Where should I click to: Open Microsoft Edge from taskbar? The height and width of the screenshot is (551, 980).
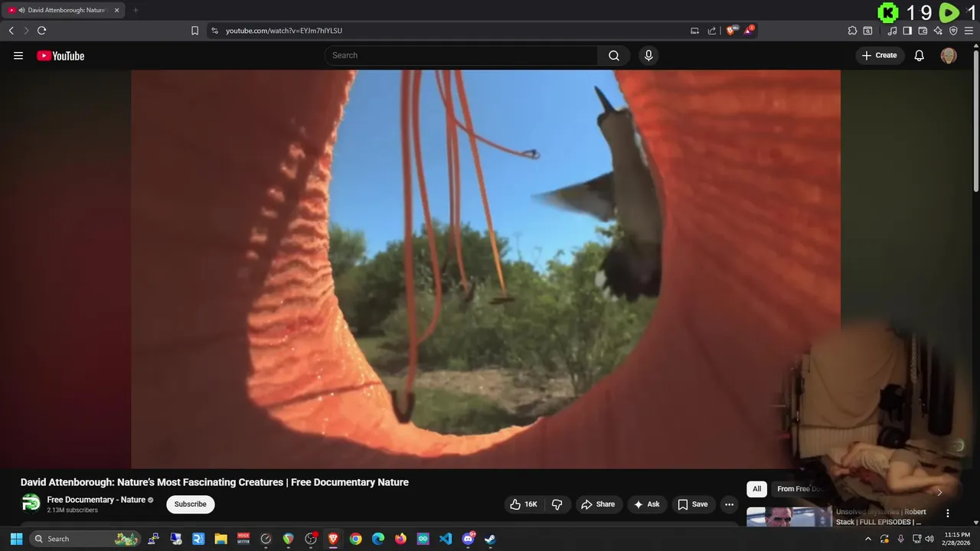pyautogui.click(x=378, y=539)
